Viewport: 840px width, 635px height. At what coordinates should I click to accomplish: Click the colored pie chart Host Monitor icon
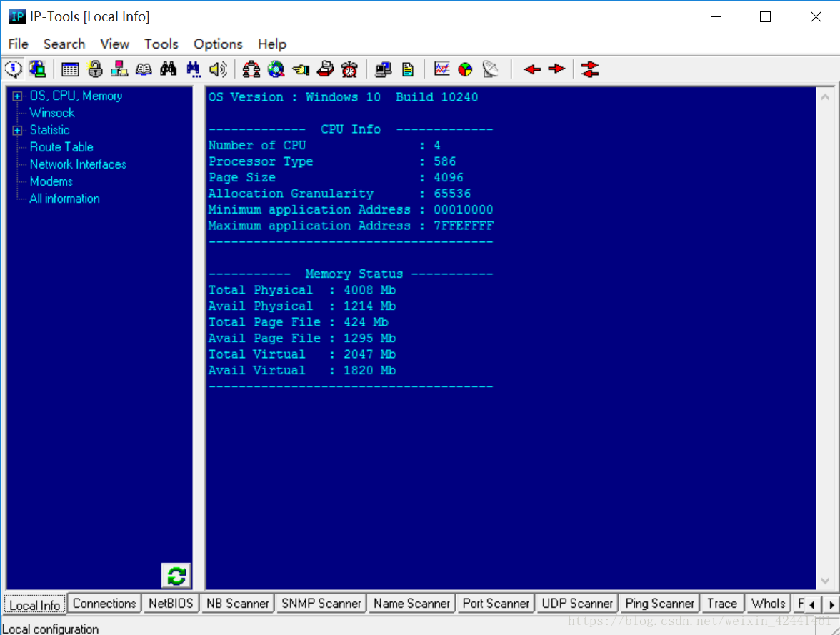(x=466, y=69)
